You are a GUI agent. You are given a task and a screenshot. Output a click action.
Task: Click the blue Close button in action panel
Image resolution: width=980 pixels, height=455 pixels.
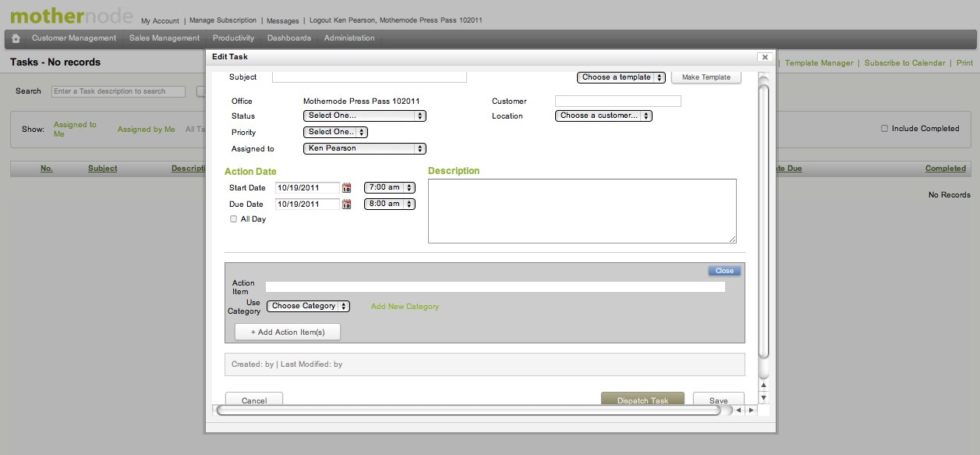724,271
